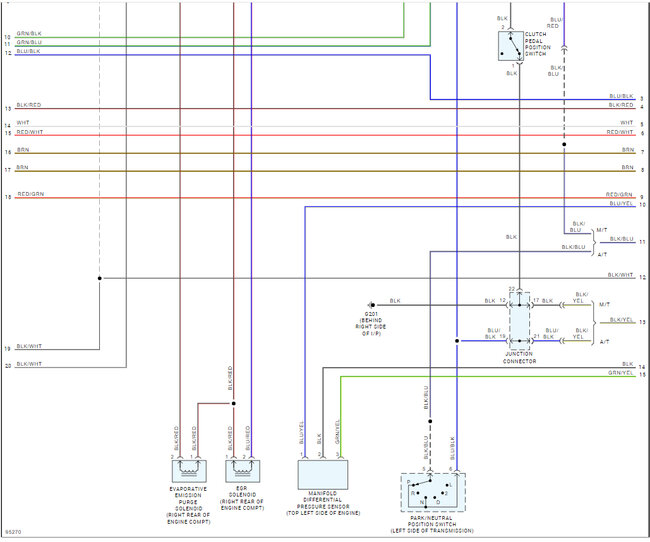Screen dimensions: 650x542
Task: Click the BRN label at left wire 17
Action: (x=22, y=168)
